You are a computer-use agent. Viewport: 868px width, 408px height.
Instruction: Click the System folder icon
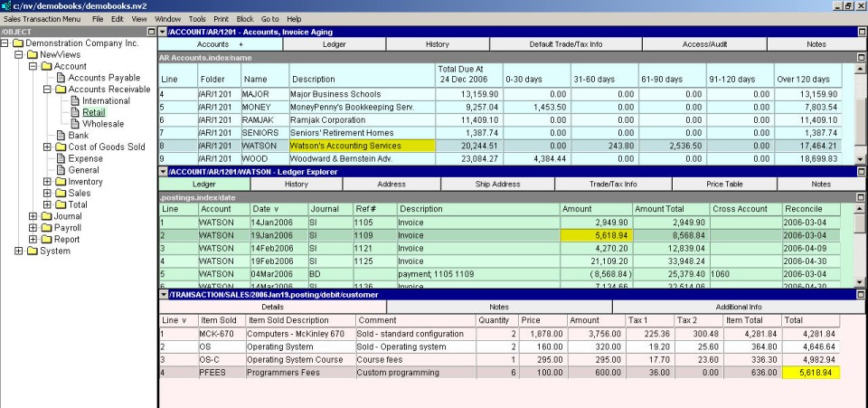point(33,251)
